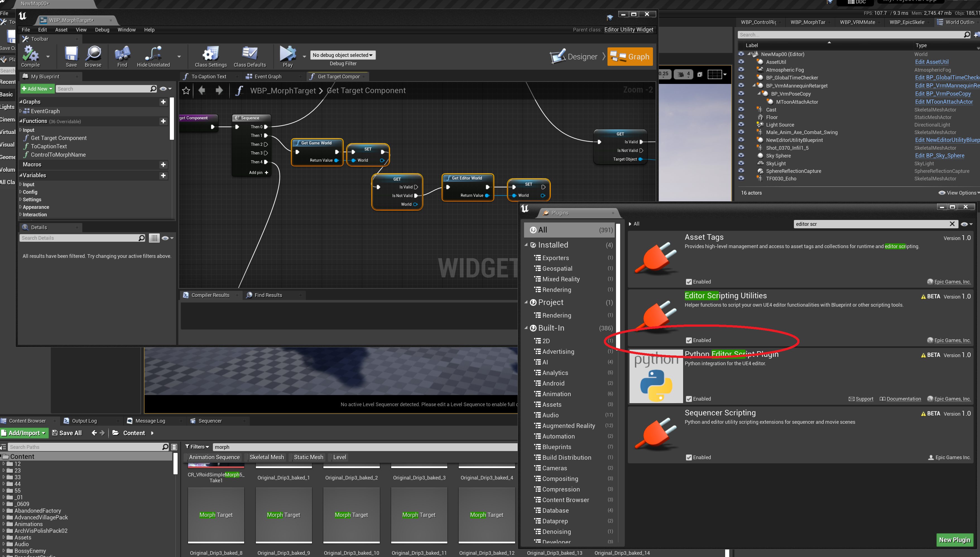980x557 pixels.
Task: Click the favorite star icon in graph
Action: pyautogui.click(x=186, y=91)
